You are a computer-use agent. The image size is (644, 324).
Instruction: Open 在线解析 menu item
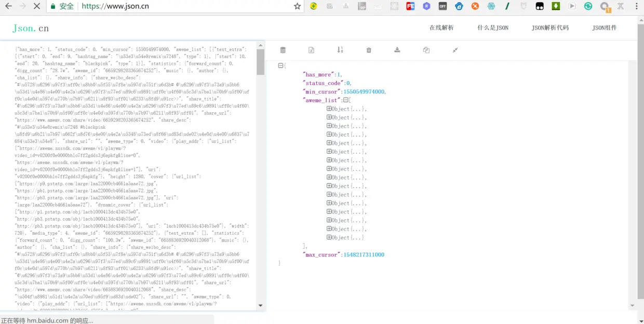[x=441, y=28]
